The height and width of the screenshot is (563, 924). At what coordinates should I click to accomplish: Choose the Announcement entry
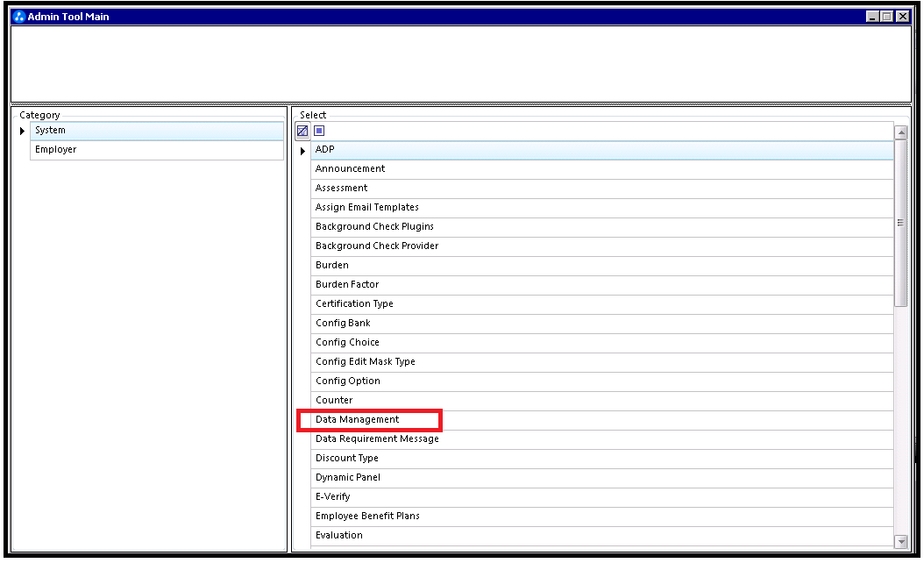pyautogui.click(x=602, y=168)
